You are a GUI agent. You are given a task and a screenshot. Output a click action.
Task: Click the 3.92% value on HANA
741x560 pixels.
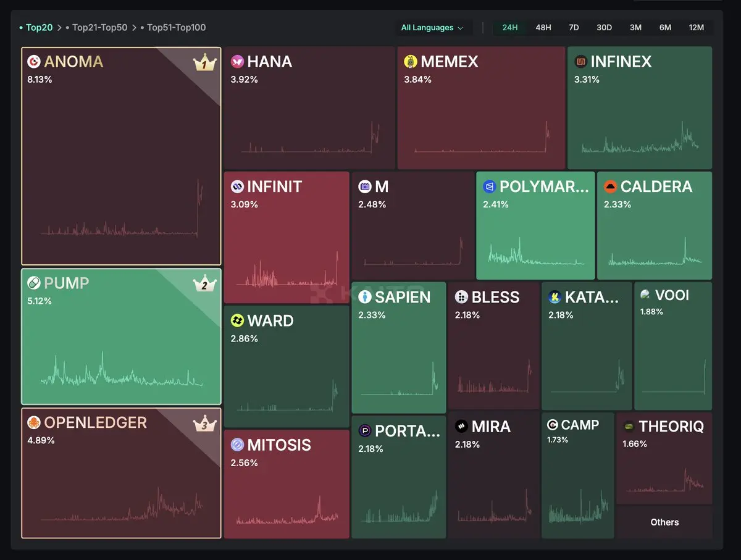tap(244, 80)
